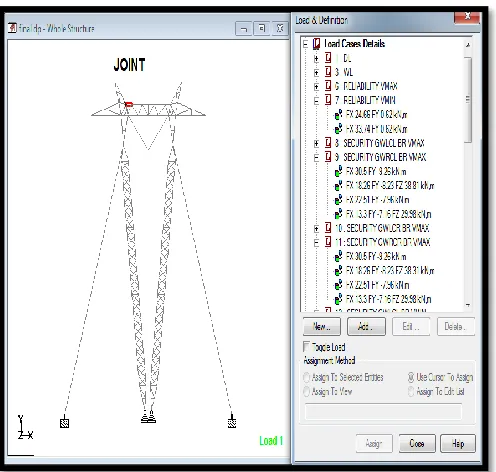This screenshot has width=496, height=472.
Task: Select the icon of load case 7 RELIABILITY VMIN
Action: click(x=328, y=100)
